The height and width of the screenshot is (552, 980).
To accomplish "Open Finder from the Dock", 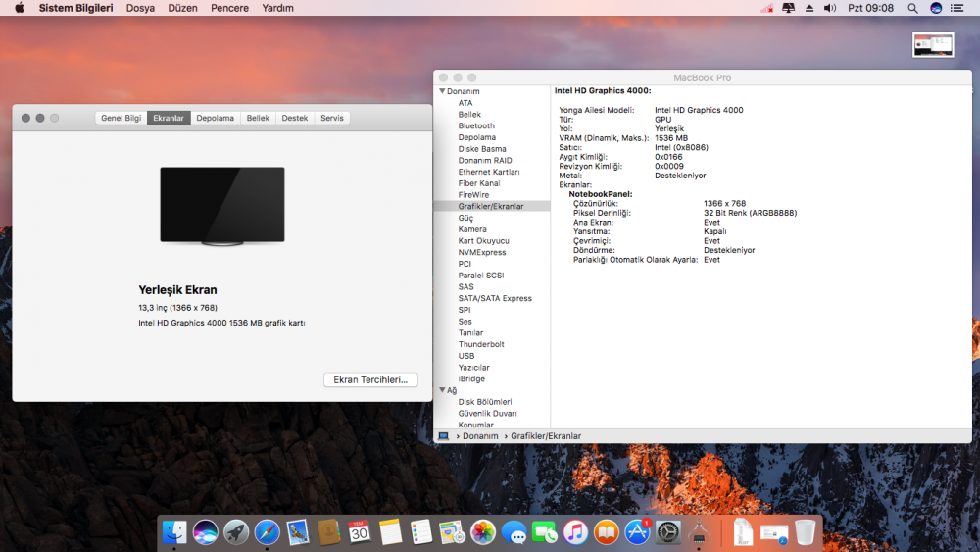I will (174, 532).
